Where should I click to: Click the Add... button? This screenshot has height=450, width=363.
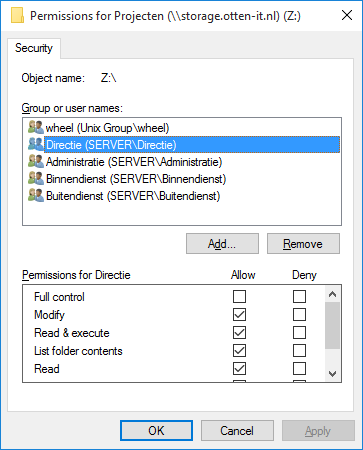coord(222,244)
